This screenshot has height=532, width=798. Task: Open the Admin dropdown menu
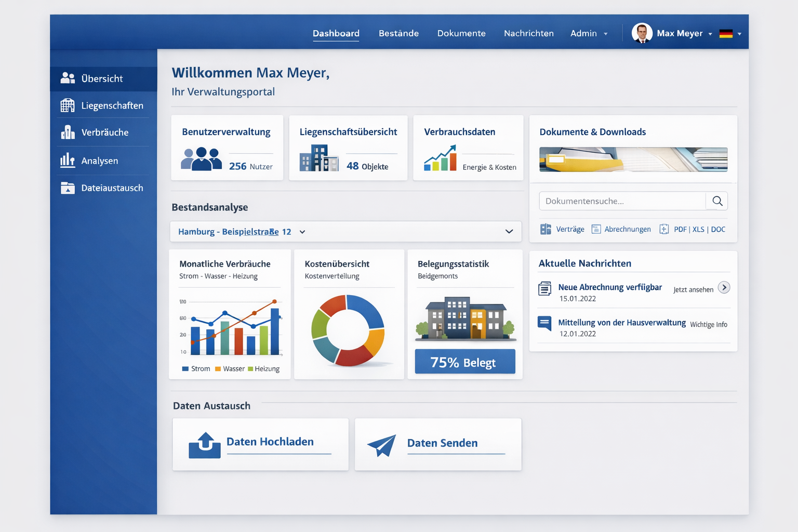[589, 33]
